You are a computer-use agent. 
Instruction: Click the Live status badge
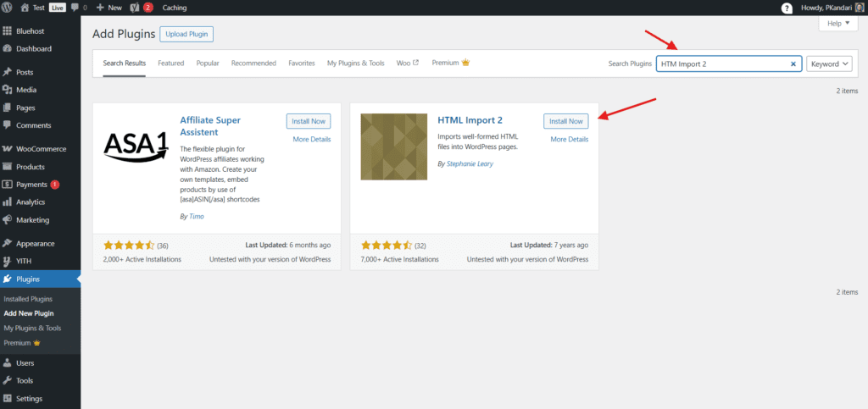coord(57,8)
